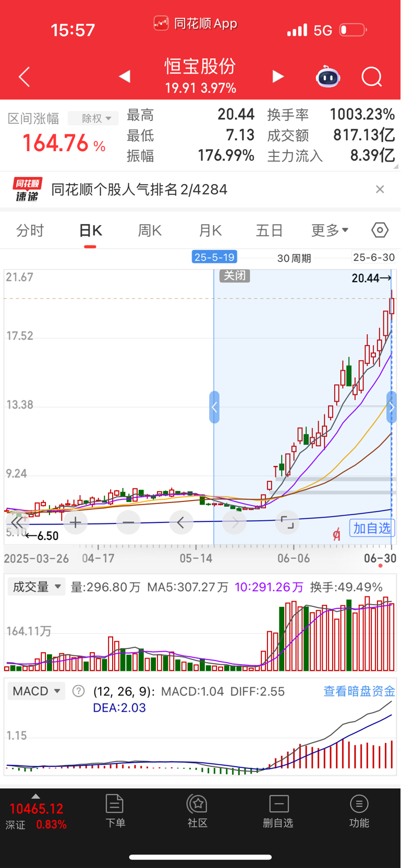Viewport: 401px width, 868px height.
Task: Go back with the left chevron
Action: click(x=24, y=77)
